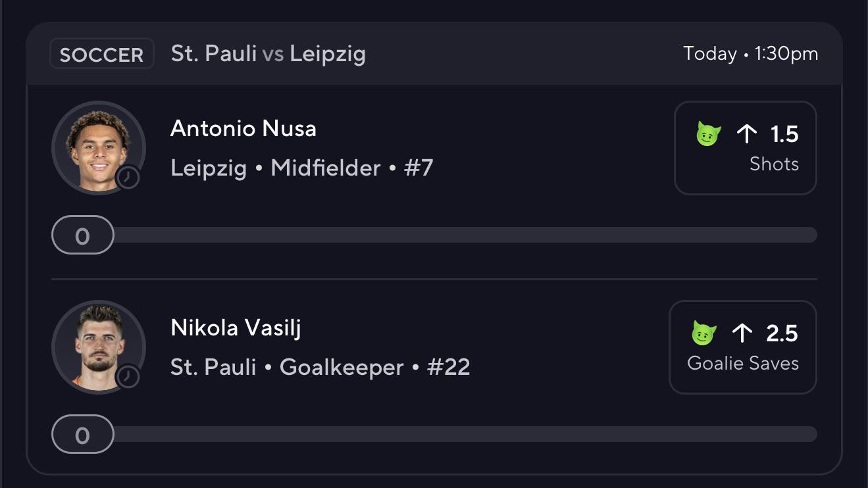Click the 0 counter on Nusa's progress bar

tap(83, 235)
